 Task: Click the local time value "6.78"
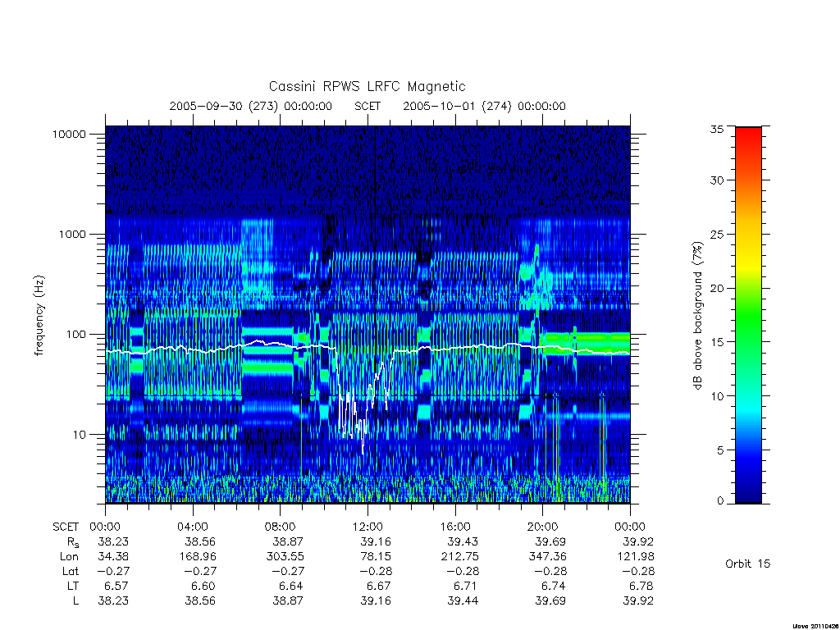coord(641,586)
